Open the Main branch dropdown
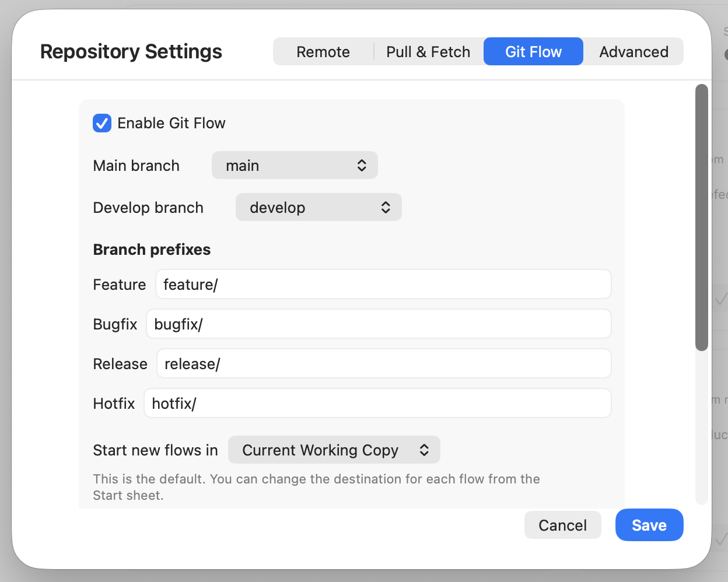Screen dimensions: 728x582 (x=295, y=166)
